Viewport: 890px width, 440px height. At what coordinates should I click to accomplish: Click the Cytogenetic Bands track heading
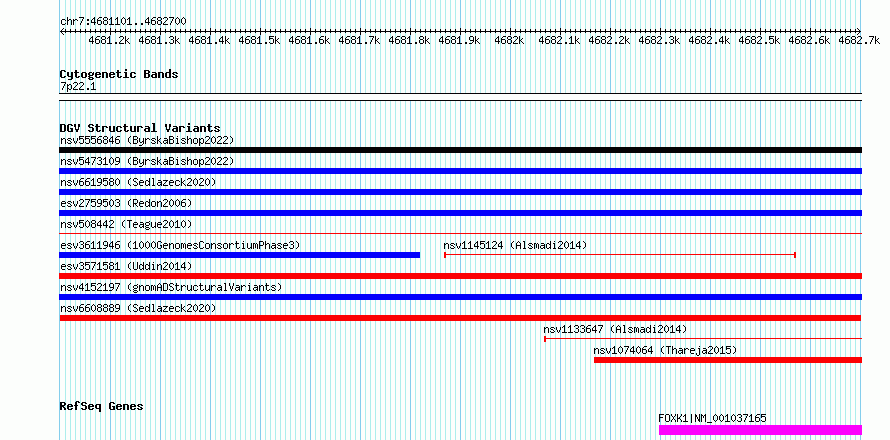tap(119, 74)
